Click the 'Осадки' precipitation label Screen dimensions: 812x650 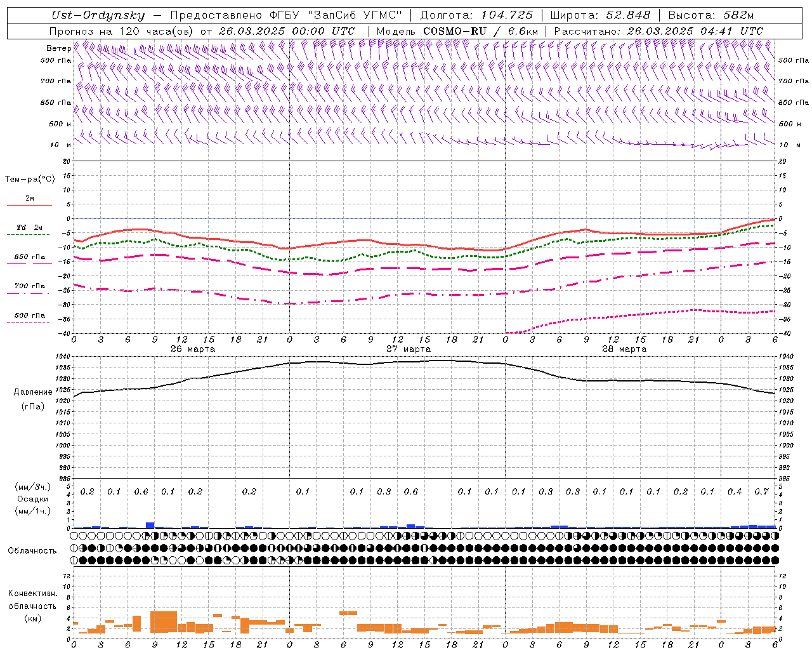click(33, 499)
